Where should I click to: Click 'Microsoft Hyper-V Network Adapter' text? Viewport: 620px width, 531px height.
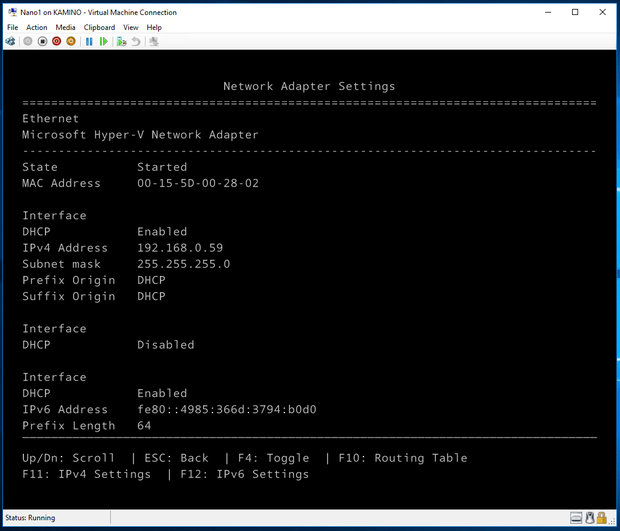pyautogui.click(x=140, y=135)
